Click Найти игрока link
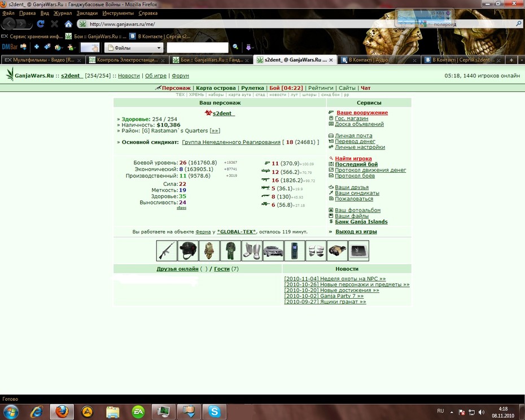 click(x=353, y=159)
